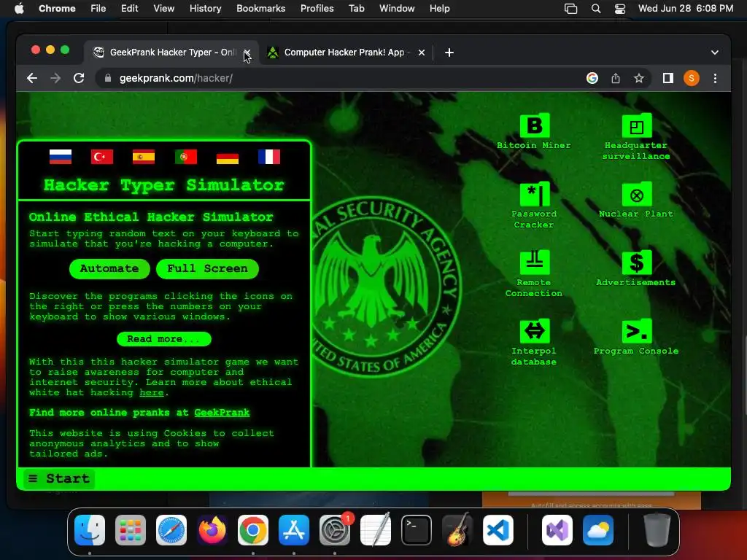
Task: Toggle the Chrome side panel
Action: (x=668, y=78)
